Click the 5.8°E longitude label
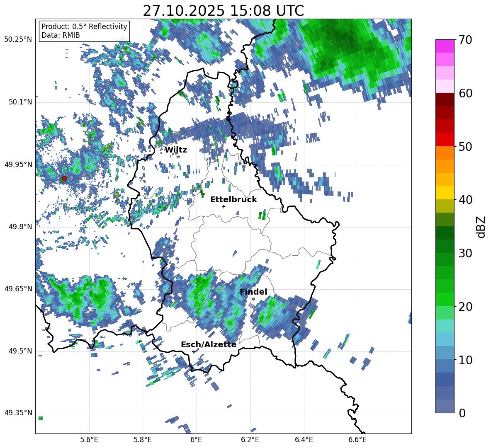This screenshot has width=491, height=448. 143,440
